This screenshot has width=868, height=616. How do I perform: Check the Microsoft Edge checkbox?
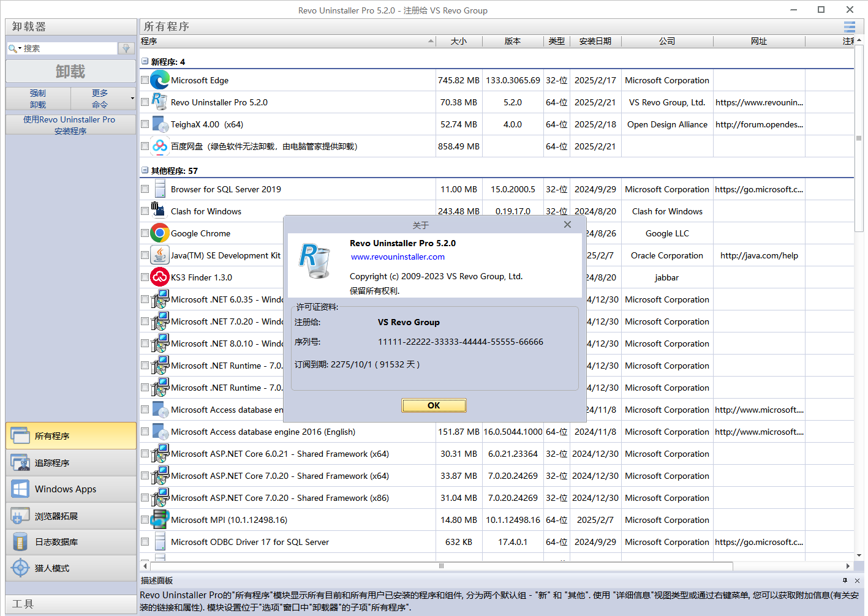[x=145, y=80]
